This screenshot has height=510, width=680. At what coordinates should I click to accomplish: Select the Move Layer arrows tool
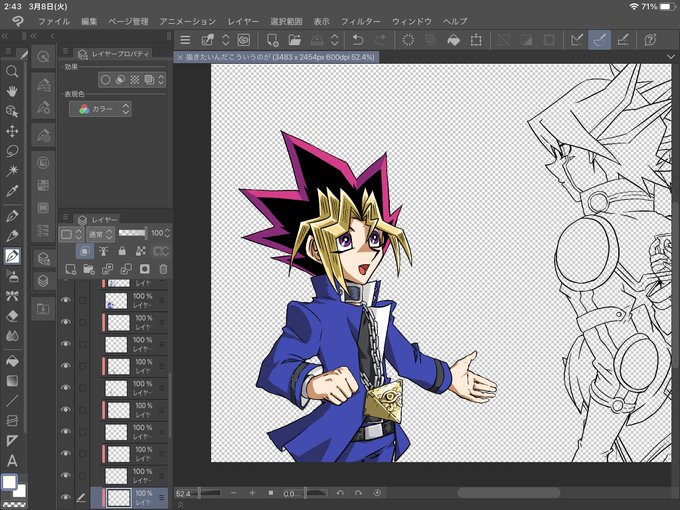coord(12,131)
